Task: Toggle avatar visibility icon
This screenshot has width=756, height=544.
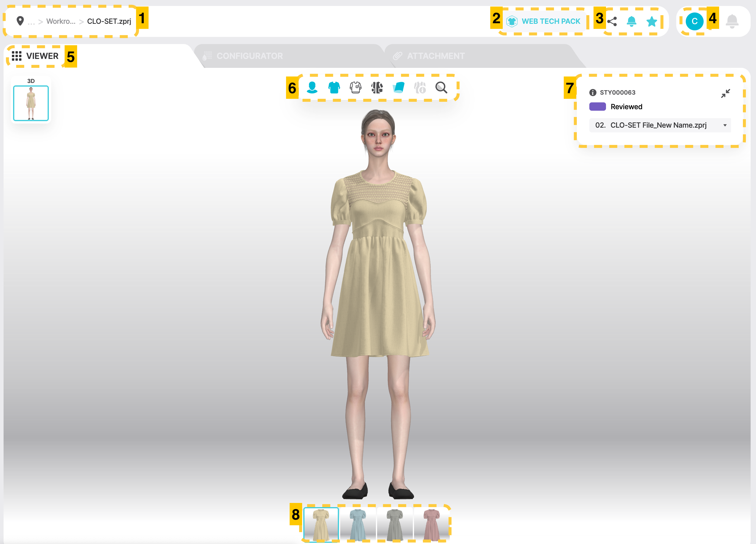Action: [312, 88]
